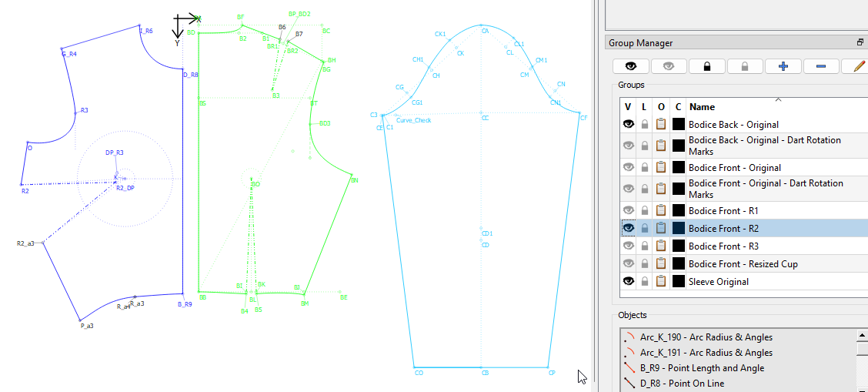This screenshot has height=392, width=868.
Task: Toggle visibility of Sleeve Original group
Action: [629, 282]
